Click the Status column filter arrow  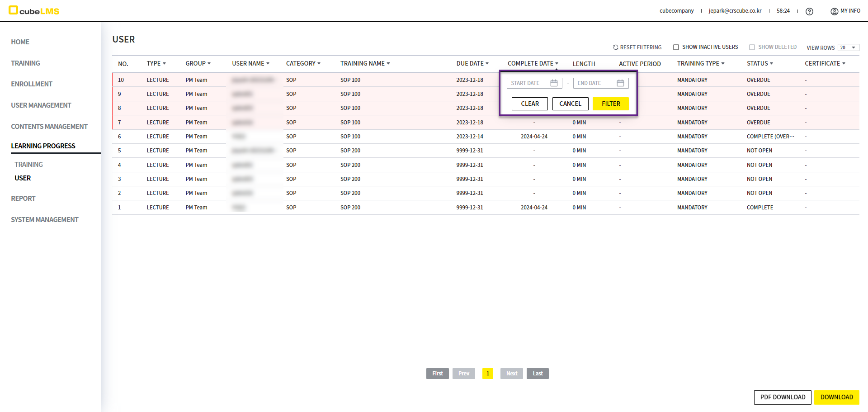[x=771, y=64]
